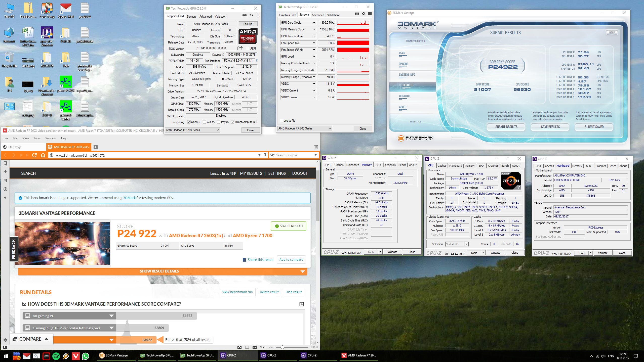Expand the VDDC Power sensor dropdown
This screenshot has height=362, width=644.
(314, 97)
